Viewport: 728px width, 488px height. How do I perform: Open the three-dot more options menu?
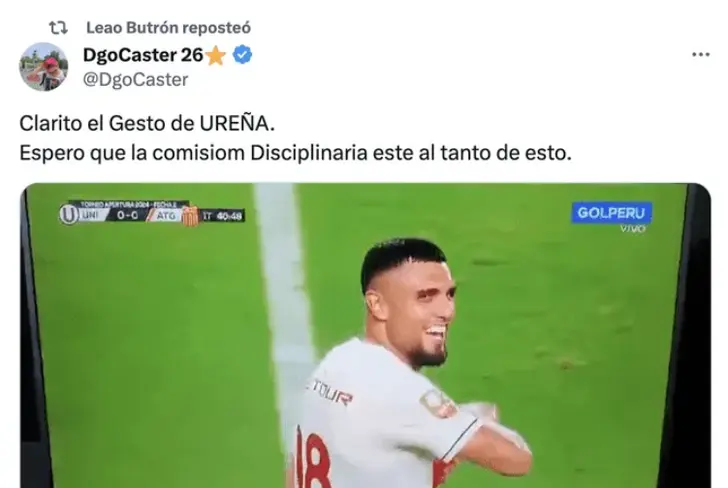[701, 54]
